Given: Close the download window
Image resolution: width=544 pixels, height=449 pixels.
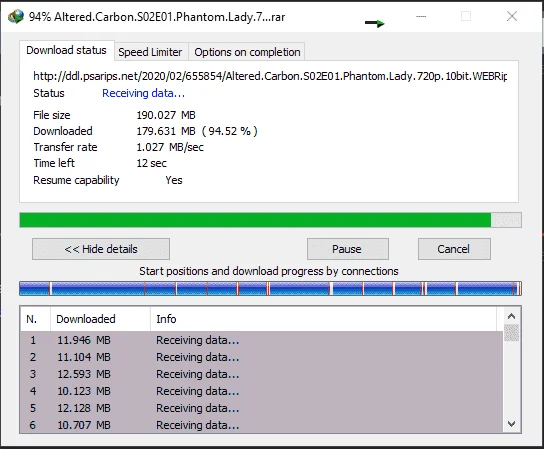Looking at the screenshot, I should (512, 16).
